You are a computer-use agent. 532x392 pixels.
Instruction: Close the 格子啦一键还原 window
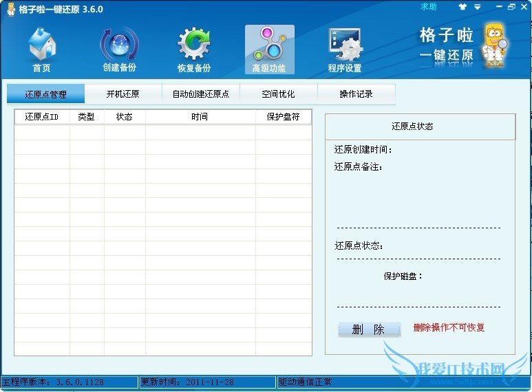point(524,7)
